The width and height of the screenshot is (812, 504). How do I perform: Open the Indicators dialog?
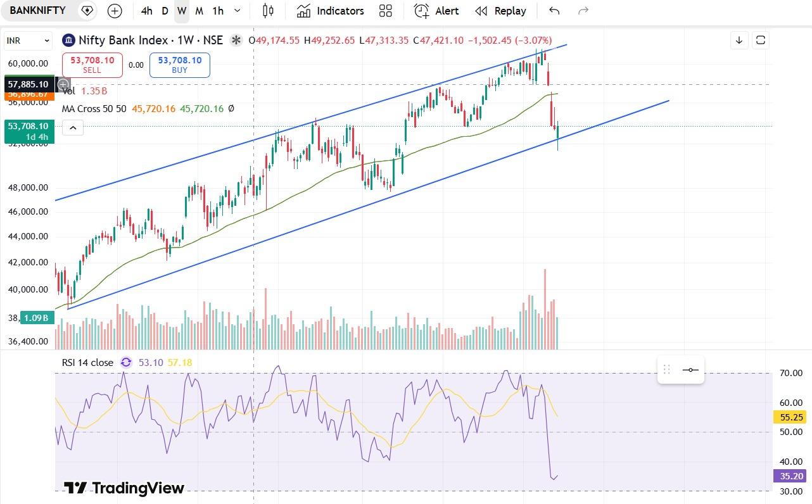tap(330, 11)
